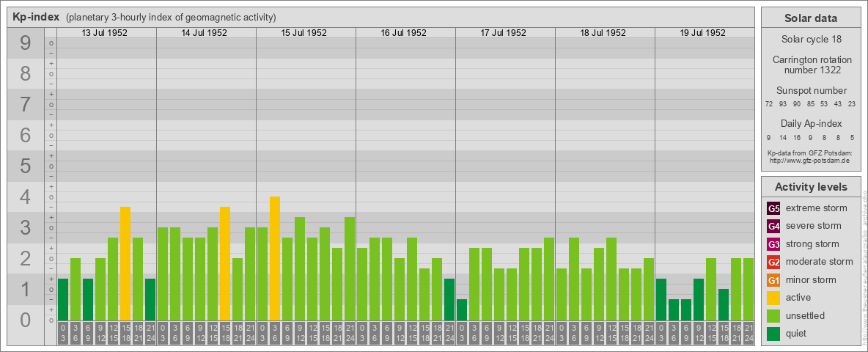This screenshot has width=868, height=352.
Task: Click the 16 Jul 1952 date header
Action: (403, 33)
